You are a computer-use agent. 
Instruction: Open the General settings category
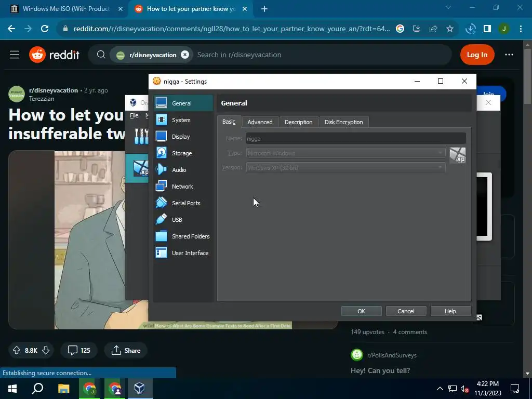[183, 103]
